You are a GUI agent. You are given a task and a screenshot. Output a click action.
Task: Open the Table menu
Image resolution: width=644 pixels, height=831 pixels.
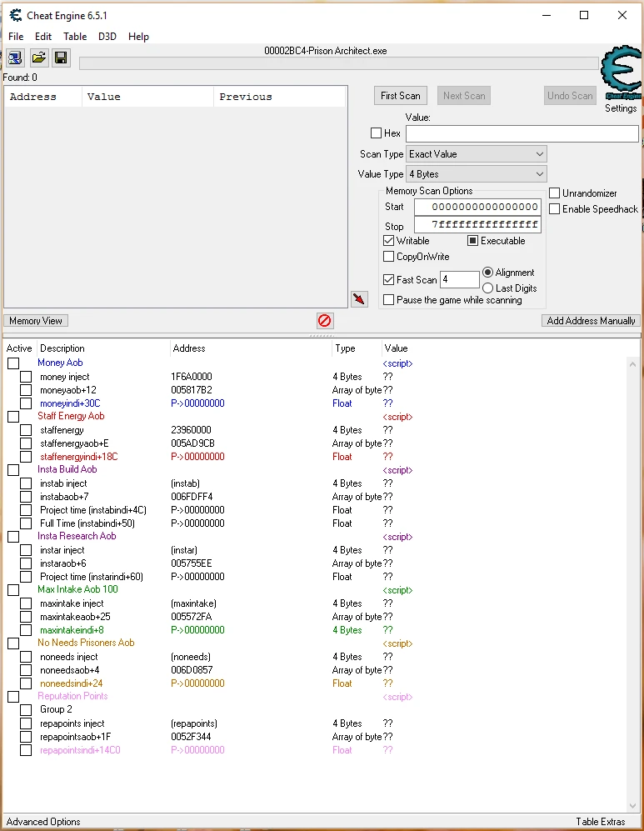[75, 37]
